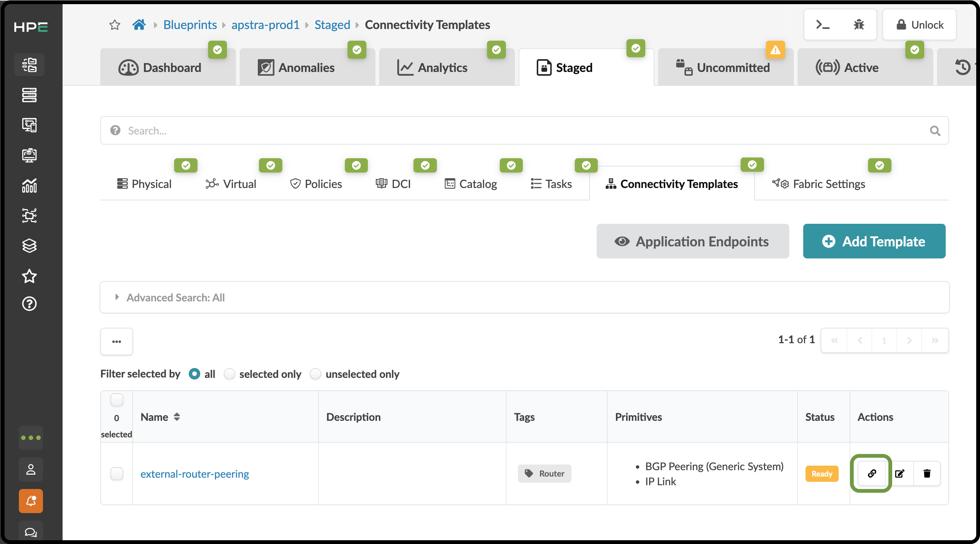The width and height of the screenshot is (980, 544).
Task: Click the Router tag label
Action: point(544,473)
